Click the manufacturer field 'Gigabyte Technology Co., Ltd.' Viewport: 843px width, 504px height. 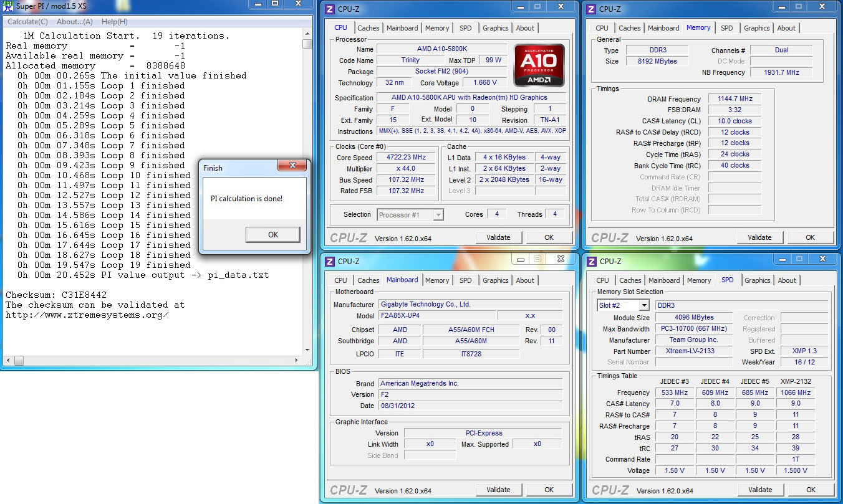tap(471, 305)
